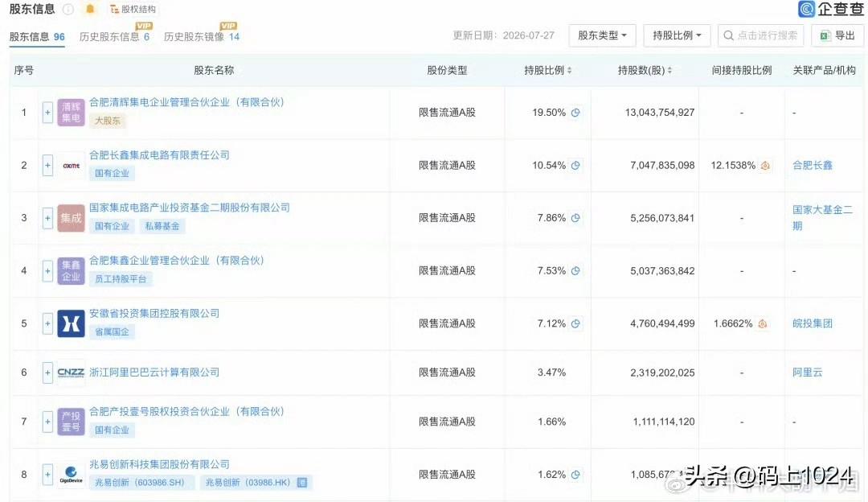
Task: Switch to the 历史股东镜像 tab
Action: pos(202,36)
